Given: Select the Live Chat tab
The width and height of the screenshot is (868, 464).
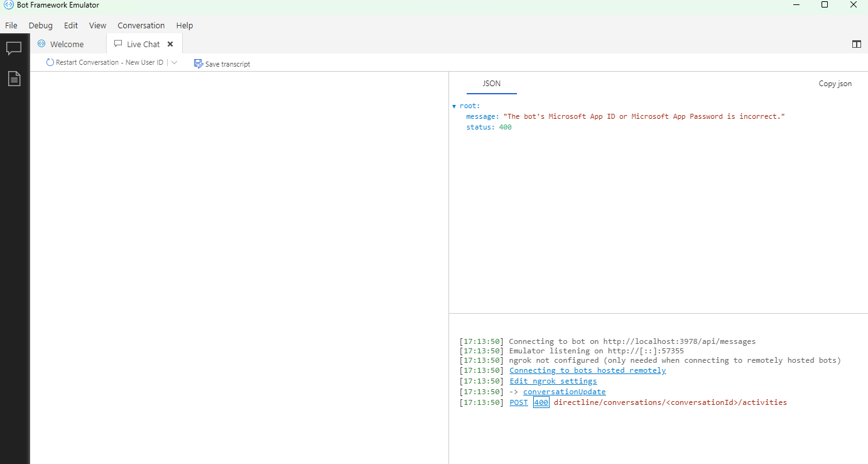Looking at the screenshot, I should click(x=144, y=44).
